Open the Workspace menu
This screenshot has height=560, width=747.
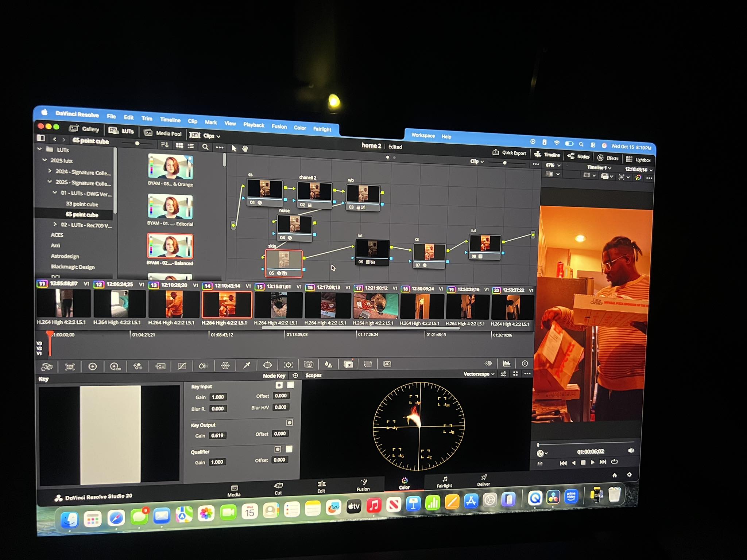coord(423,135)
